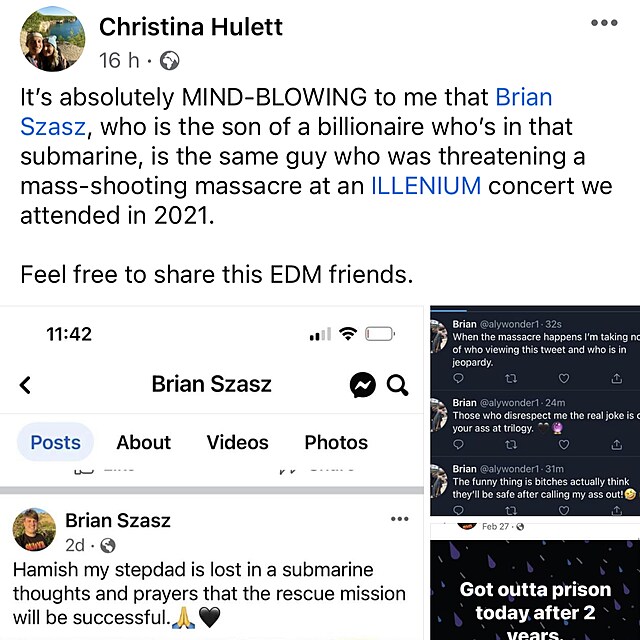Click the Brian Szasz author name on post

click(x=118, y=520)
